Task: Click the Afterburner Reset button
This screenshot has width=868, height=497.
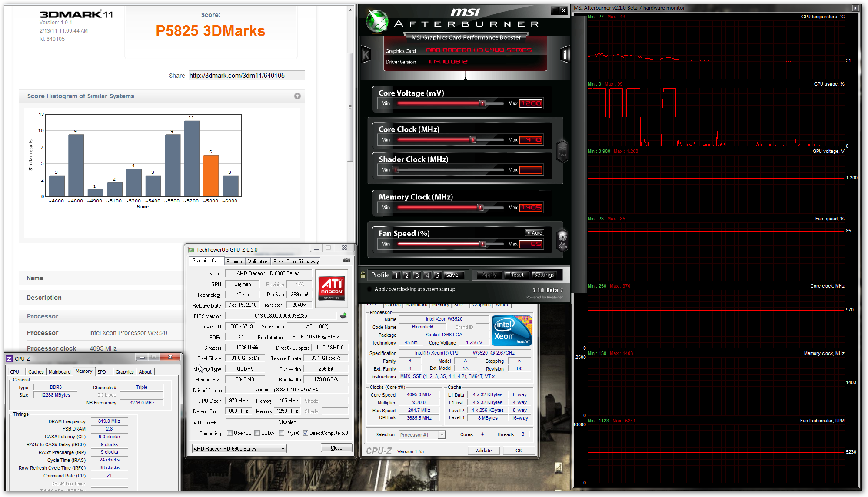Action: point(517,275)
